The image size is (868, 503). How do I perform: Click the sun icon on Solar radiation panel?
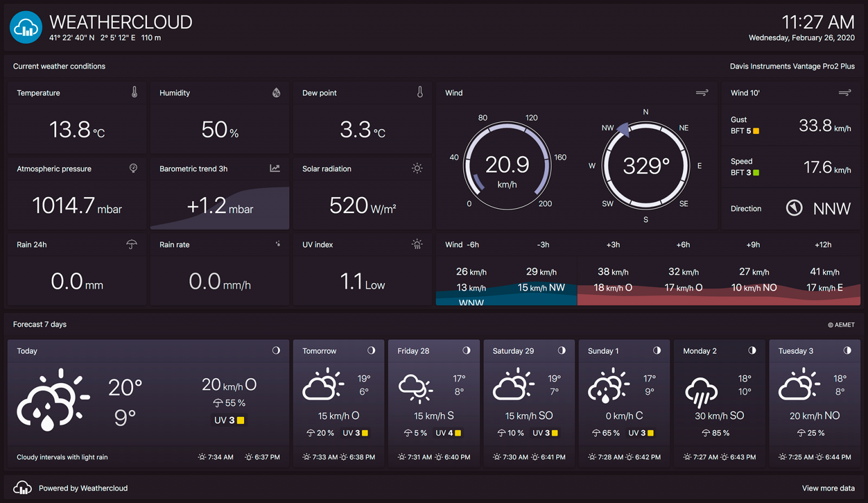(416, 168)
